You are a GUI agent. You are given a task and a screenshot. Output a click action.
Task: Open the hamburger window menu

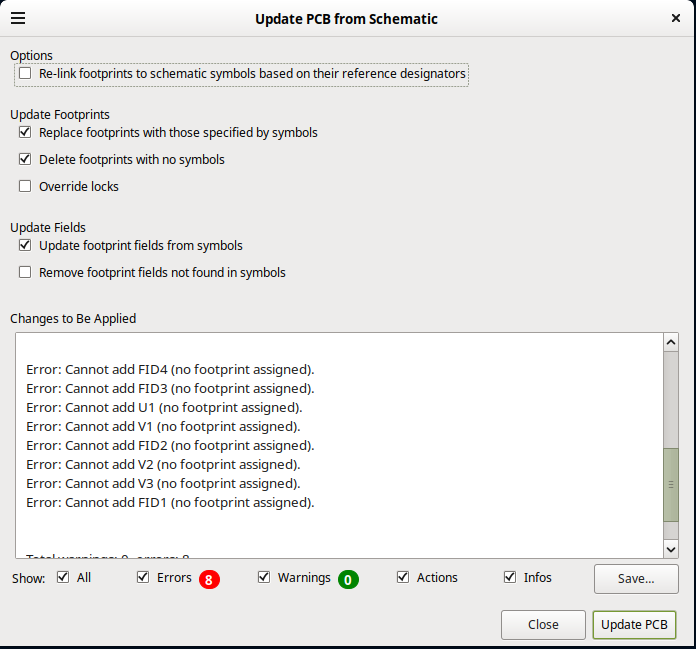[18, 18]
